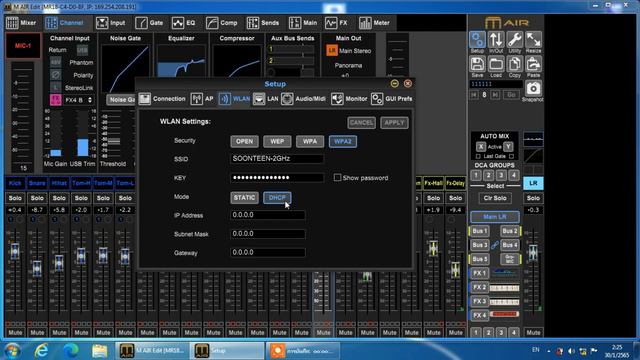Click the Clr Solo button

click(495, 198)
